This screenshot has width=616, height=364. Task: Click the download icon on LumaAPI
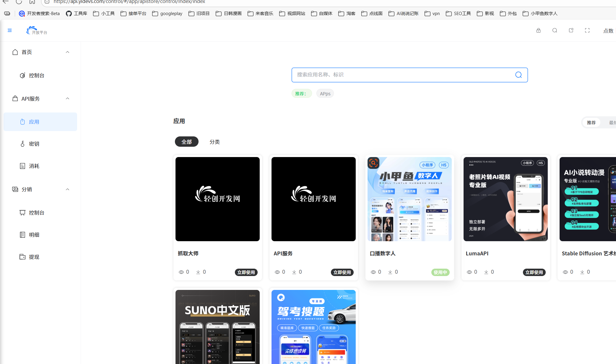tap(486, 272)
